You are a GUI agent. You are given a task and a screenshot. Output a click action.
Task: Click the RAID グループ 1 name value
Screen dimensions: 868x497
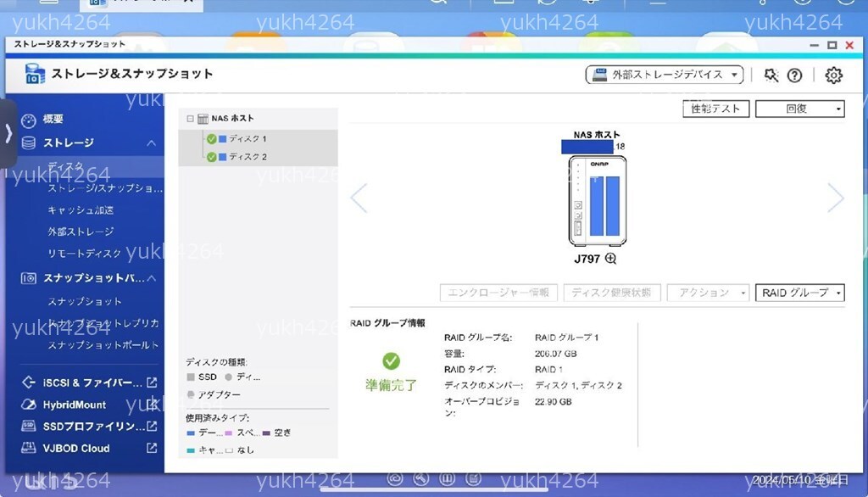[x=566, y=338]
